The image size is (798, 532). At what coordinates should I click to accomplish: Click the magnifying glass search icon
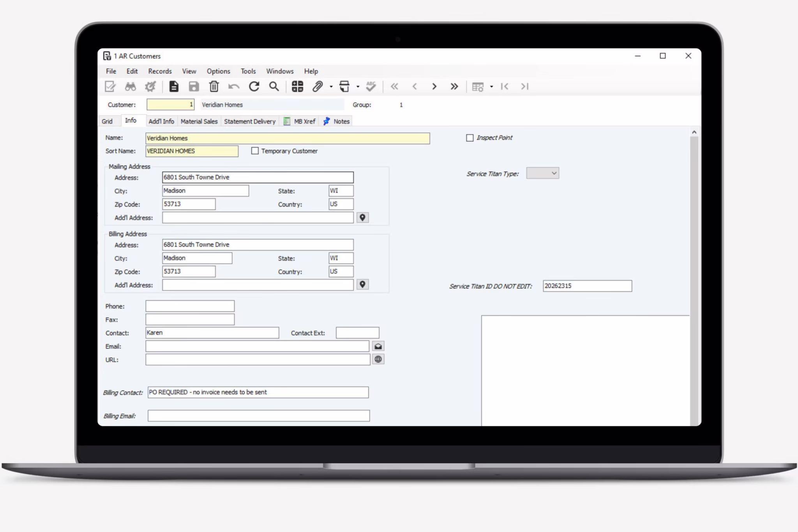(x=274, y=86)
